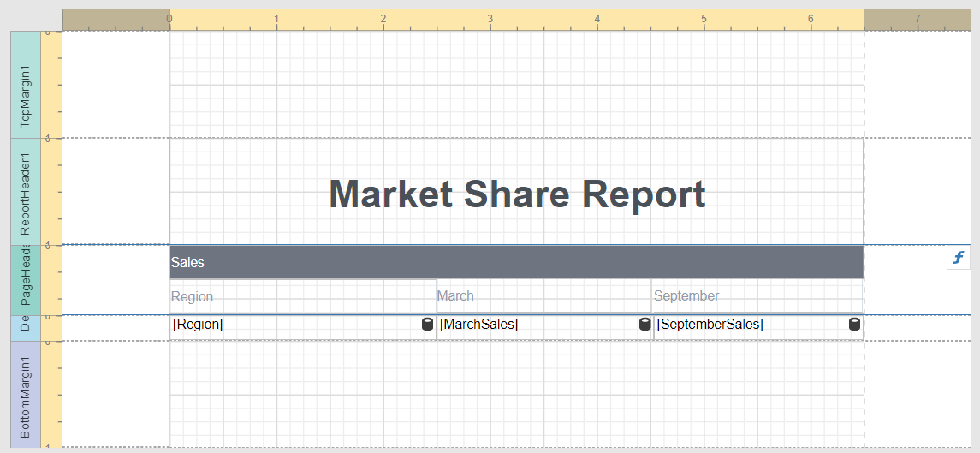The width and height of the screenshot is (980, 453).
Task: Select the TopMargin1 band tab
Action: tap(26, 85)
